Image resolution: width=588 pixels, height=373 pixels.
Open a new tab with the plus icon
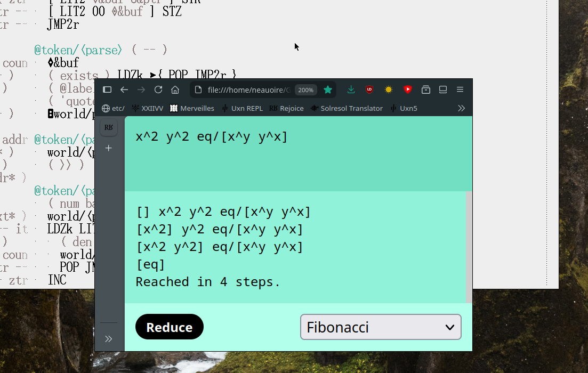109,148
